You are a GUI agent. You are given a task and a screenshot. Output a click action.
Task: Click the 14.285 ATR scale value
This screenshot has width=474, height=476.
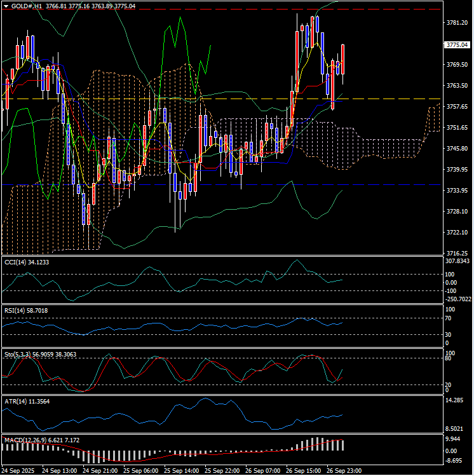tap(456, 400)
